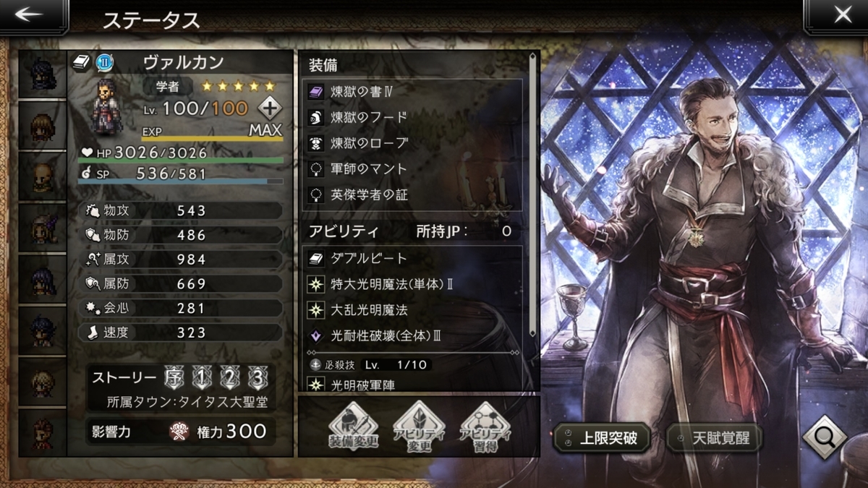Open アビリティ変更 ability change icon

[x=420, y=427]
